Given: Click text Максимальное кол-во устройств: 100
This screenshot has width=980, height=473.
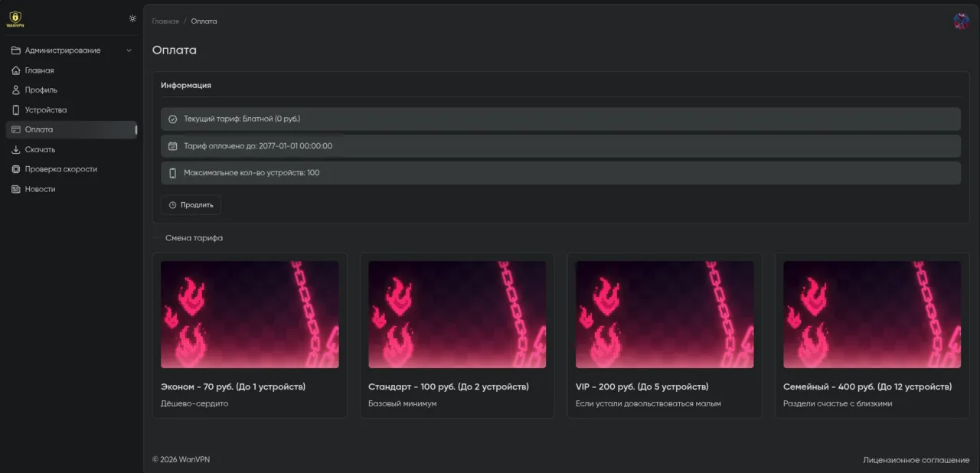Looking at the screenshot, I should tap(252, 173).
